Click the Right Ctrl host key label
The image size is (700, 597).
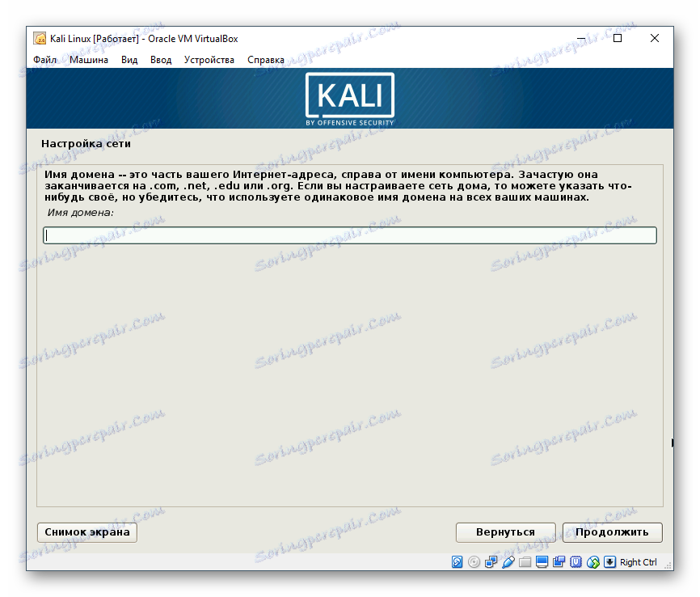639,562
